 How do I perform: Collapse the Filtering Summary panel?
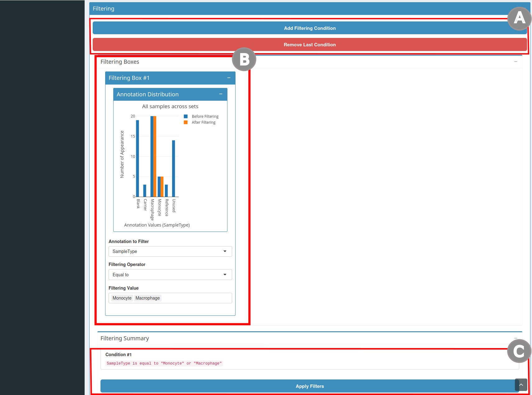click(516, 338)
